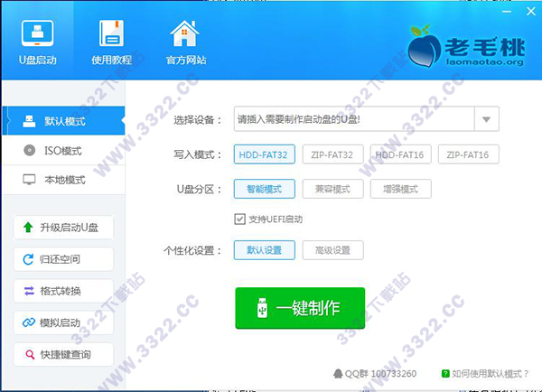Click the 快捷键查询 button
Viewport: 542px width, 392px height.
point(63,355)
